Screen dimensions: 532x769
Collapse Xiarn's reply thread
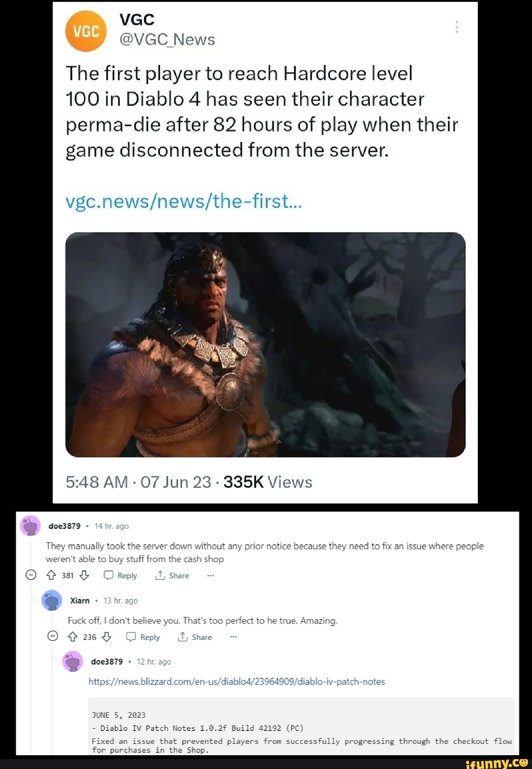pos(53,636)
